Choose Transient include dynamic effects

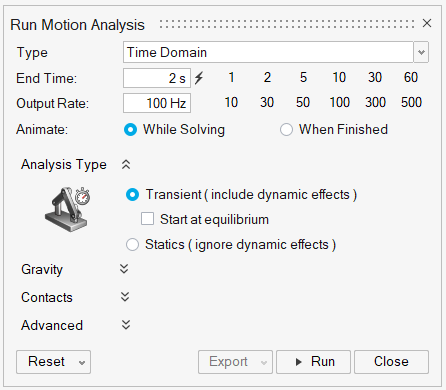tap(132, 195)
